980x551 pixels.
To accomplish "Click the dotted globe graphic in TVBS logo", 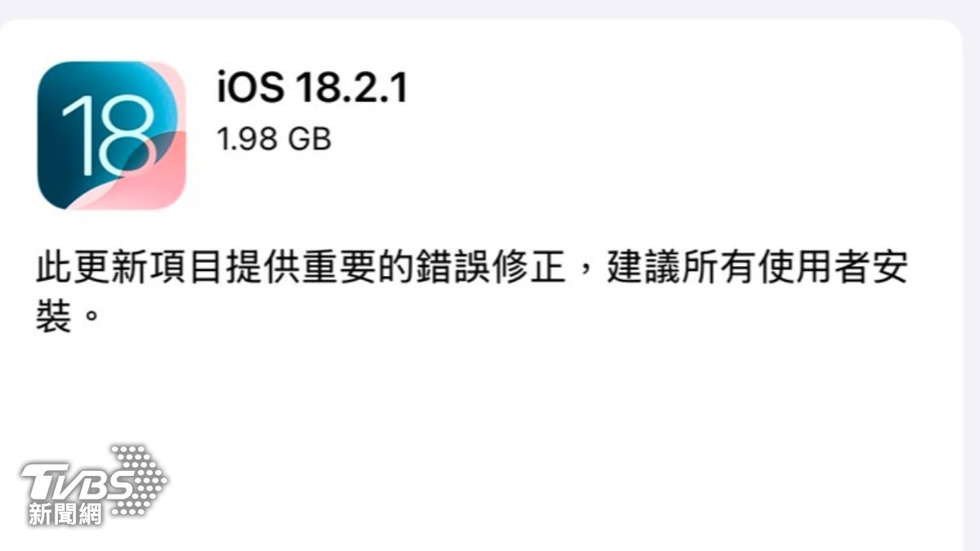I will pos(137,480).
